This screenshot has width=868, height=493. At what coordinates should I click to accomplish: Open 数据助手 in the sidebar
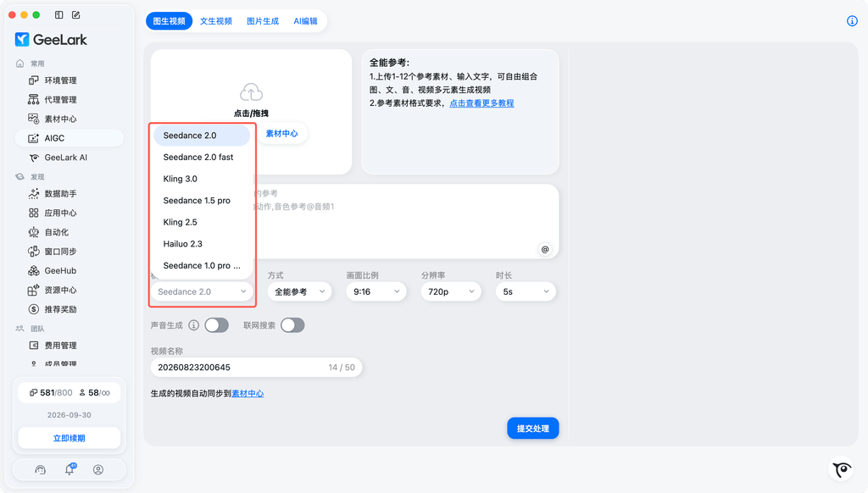pyautogui.click(x=70, y=194)
